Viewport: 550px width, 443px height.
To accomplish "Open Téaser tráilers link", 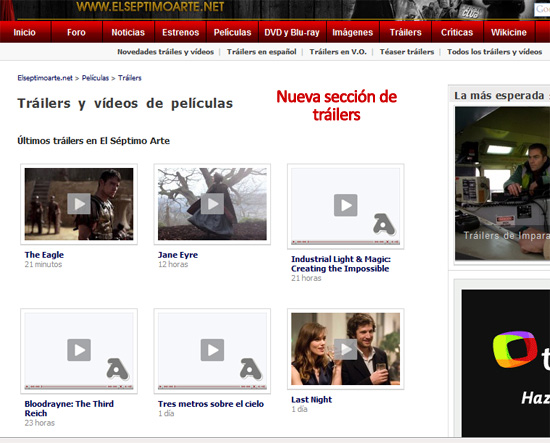I will click(x=407, y=52).
